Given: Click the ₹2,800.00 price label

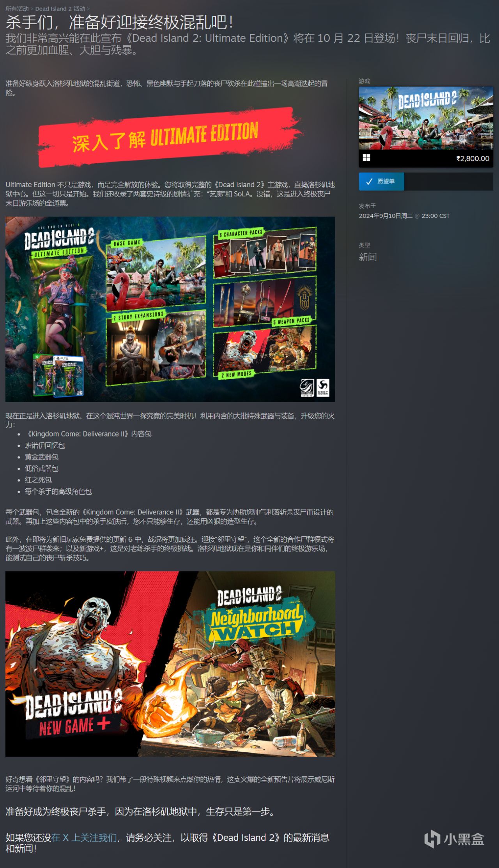Looking at the screenshot, I should pos(472,158).
